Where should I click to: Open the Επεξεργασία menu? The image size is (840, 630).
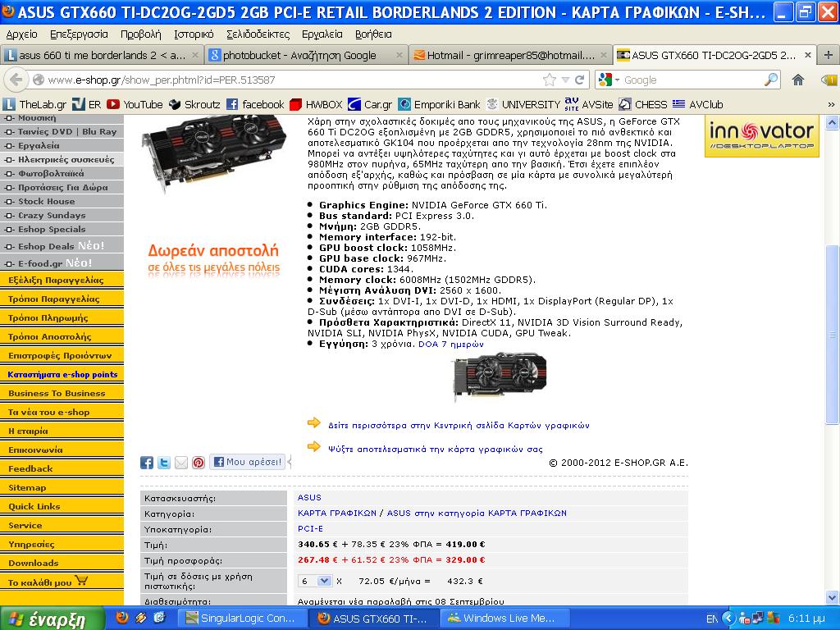(x=79, y=34)
